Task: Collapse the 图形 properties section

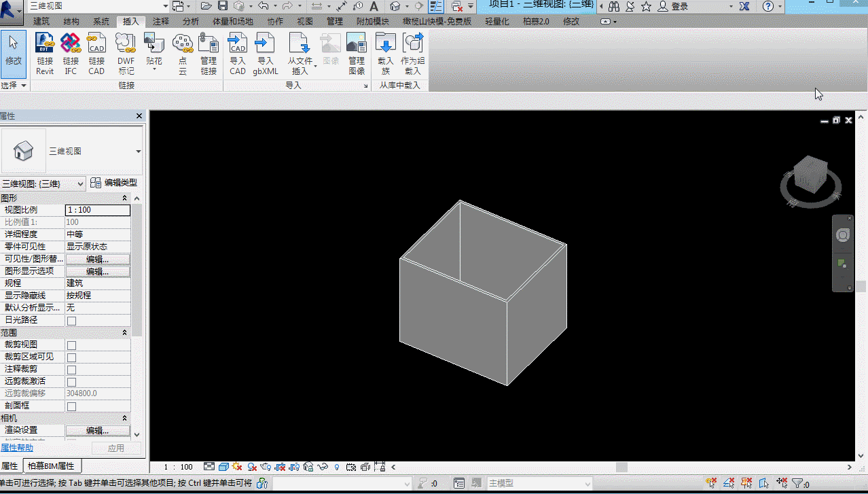Action: [x=124, y=198]
